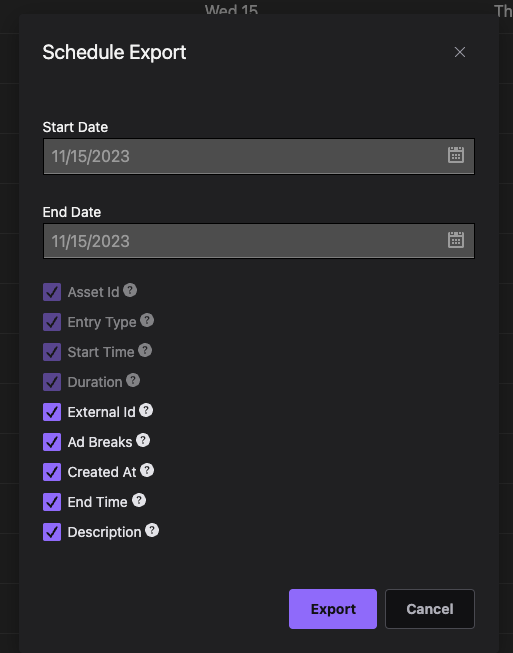
Task: Uncheck the External Id checkbox
Action: 52,412
